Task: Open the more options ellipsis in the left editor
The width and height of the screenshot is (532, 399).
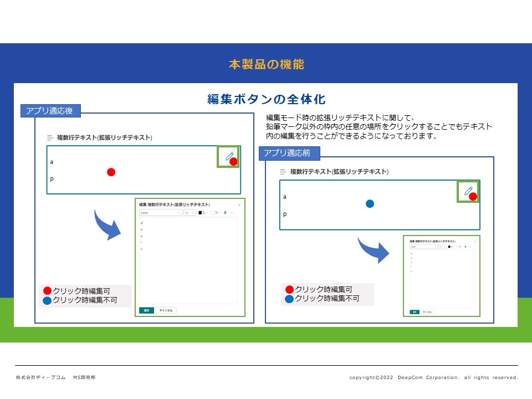Action: click(232, 213)
